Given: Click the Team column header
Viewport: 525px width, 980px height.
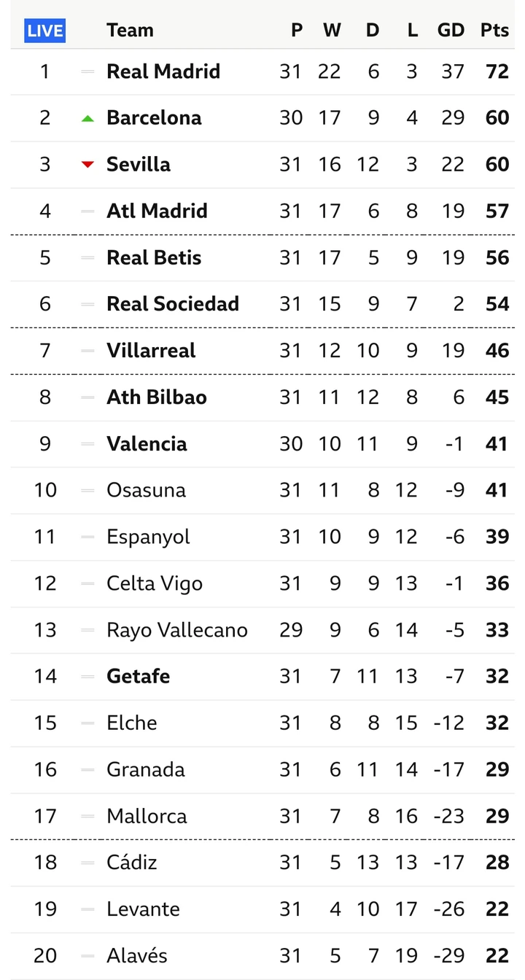Looking at the screenshot, I should point(130,31).
